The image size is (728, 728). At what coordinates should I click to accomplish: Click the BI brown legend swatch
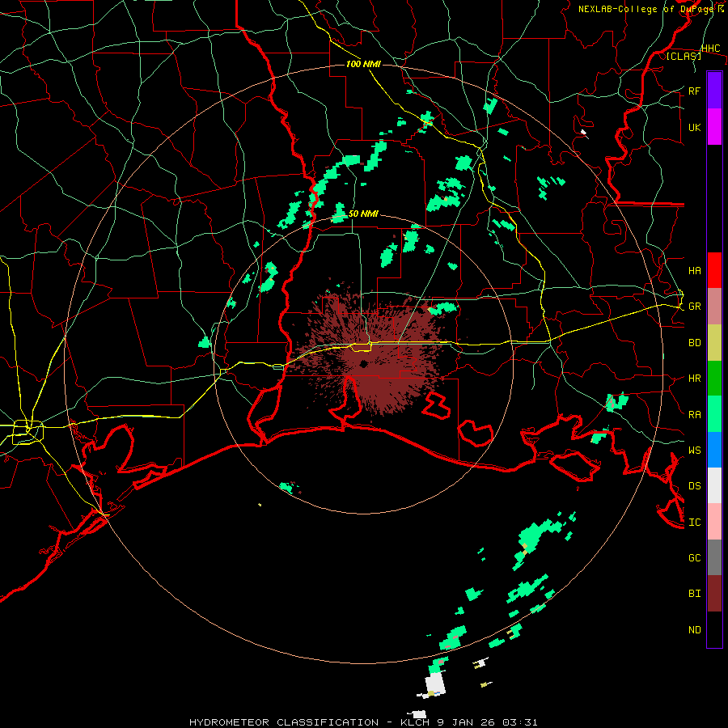click(x=714, y=594)
